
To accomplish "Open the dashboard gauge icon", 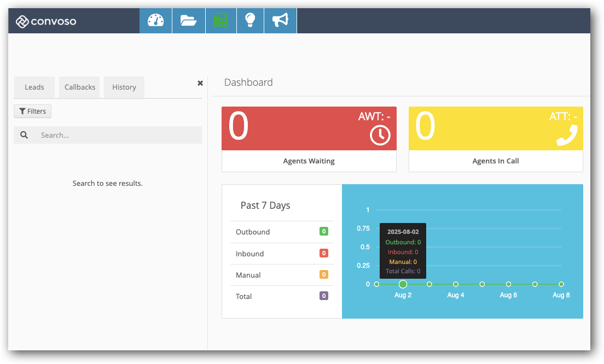I will click(156, 21).
